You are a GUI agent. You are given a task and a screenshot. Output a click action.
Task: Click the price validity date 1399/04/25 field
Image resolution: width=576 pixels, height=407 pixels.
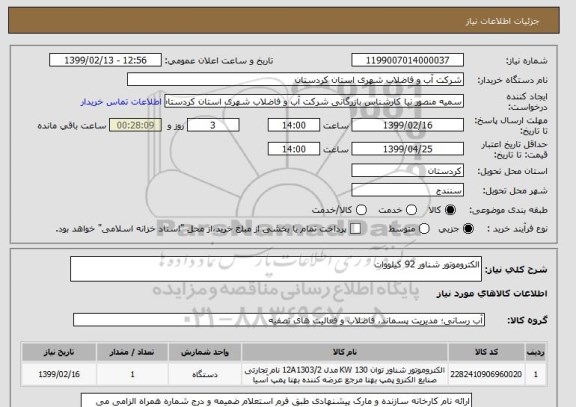pos(407,149)
